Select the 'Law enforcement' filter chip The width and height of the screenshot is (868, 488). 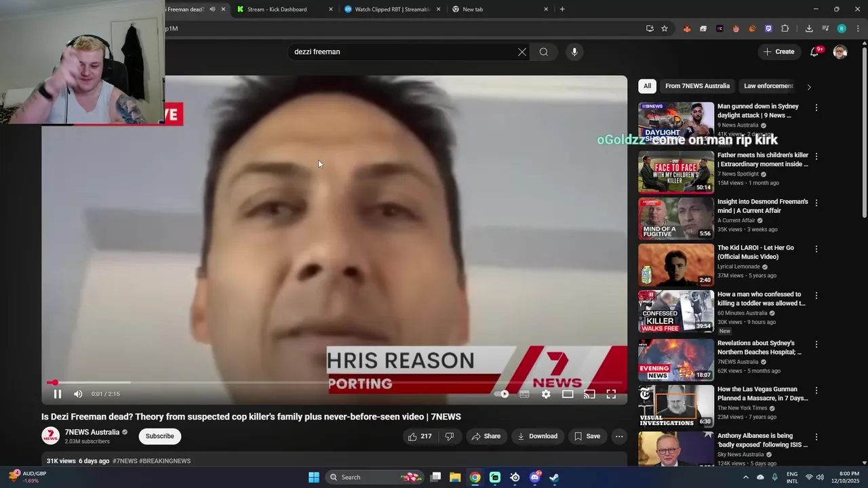coord(768,86)
